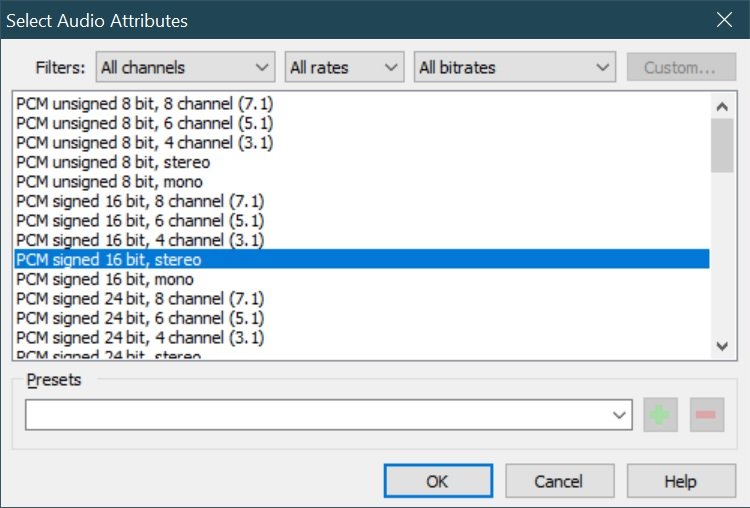Open the All channels filter dropdown
This screenshot has height=508, width=750.
tap(185, 68)
